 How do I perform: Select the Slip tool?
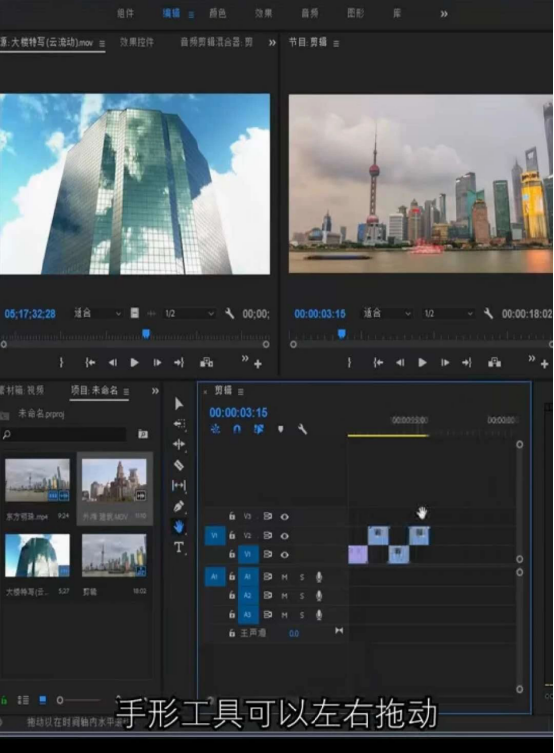tap(179, 486)
